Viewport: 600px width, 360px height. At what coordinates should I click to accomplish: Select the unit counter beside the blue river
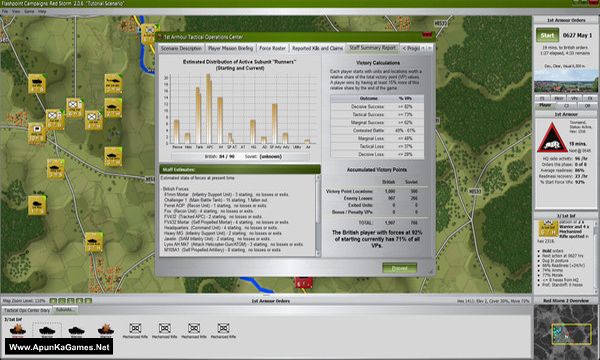[x=150, y=34]
